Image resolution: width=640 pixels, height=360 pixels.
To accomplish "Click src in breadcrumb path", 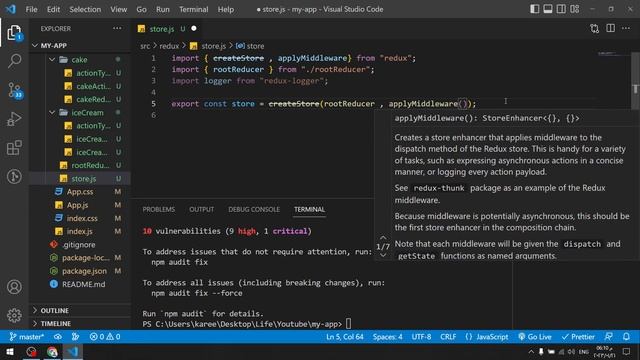I will click(145, 46).
